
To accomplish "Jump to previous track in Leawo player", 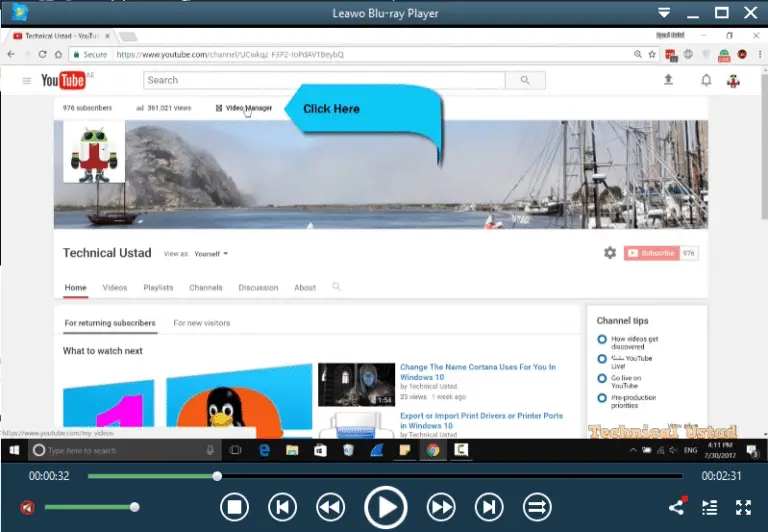I will coord(282,507).
